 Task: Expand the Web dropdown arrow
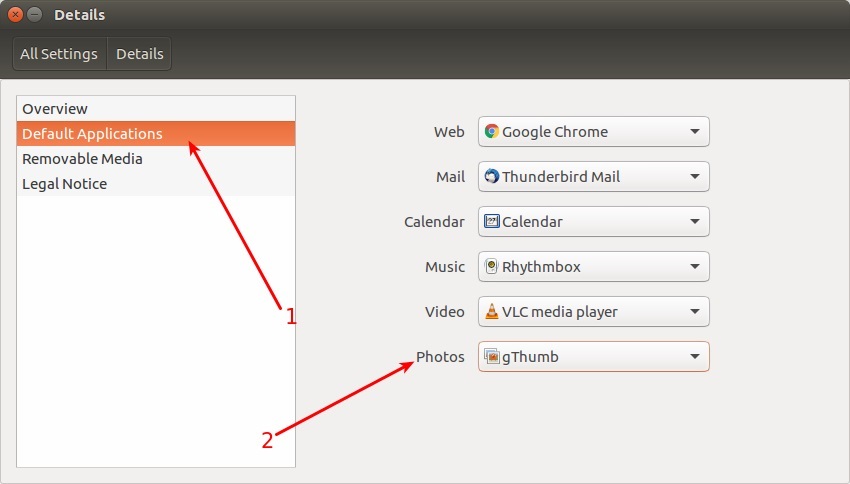(x=694, y=132)
